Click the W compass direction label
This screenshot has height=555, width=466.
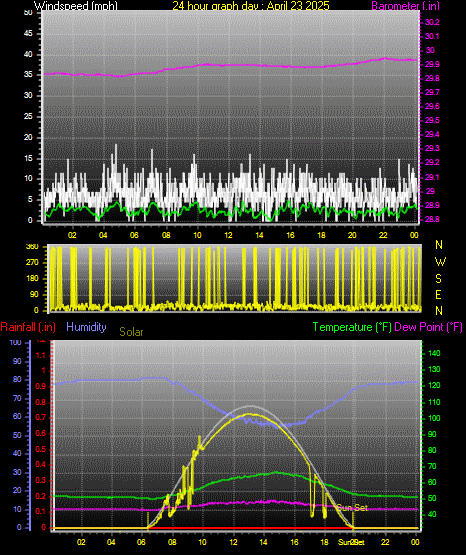(440, 262)
